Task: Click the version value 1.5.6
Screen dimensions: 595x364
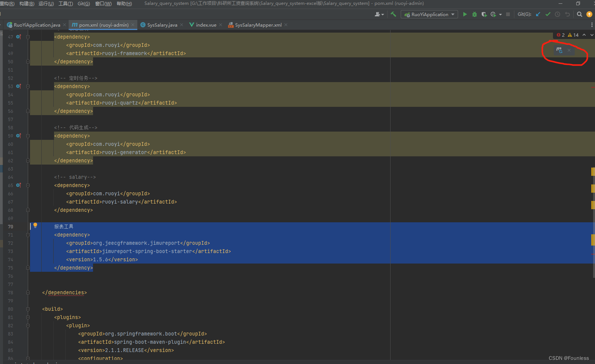Action: click(101, 259)
